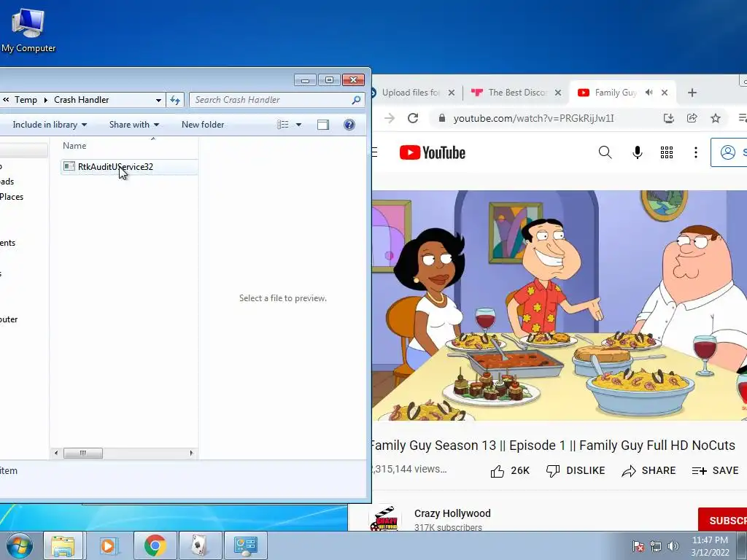
Task: Select Crash Handler in the breadcrumb
Action: point(82,100)
